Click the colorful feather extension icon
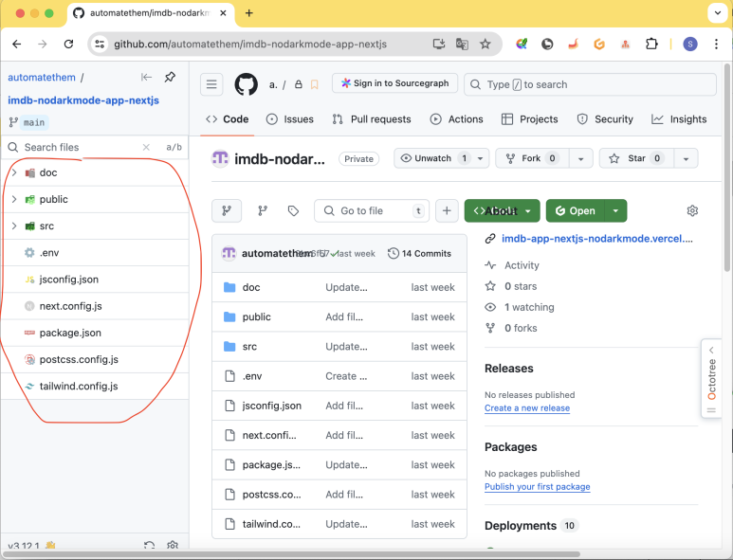The width and height of the screenshot is (733, 560). [522, 44]
